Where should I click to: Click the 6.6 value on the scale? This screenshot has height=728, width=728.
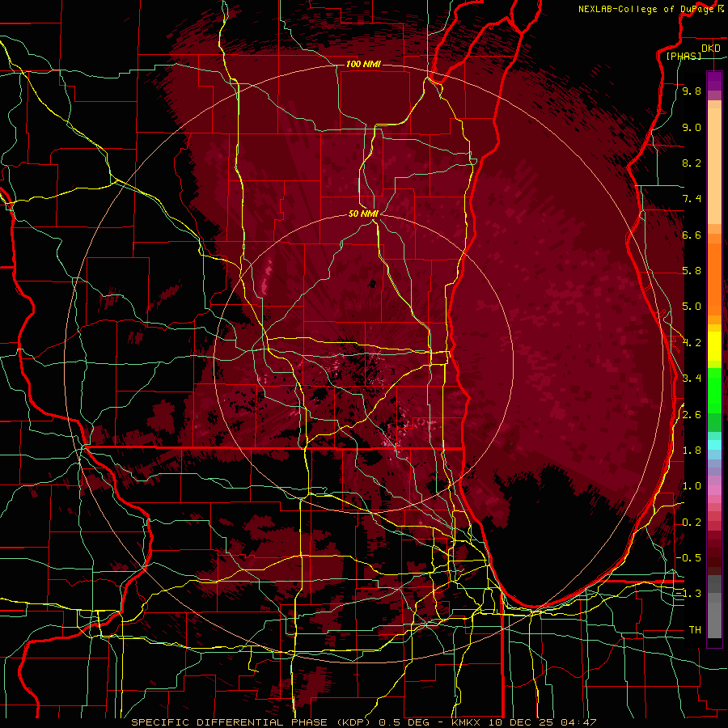[692, 235]
